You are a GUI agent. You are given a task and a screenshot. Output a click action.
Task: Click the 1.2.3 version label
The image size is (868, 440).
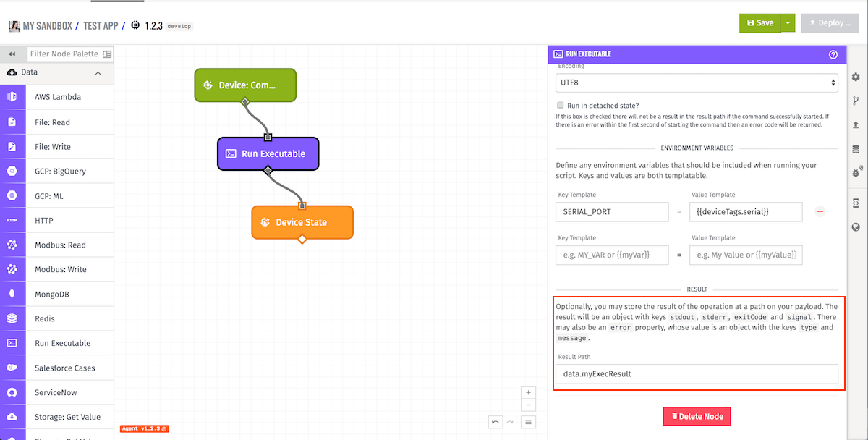(x=153, y=25)
